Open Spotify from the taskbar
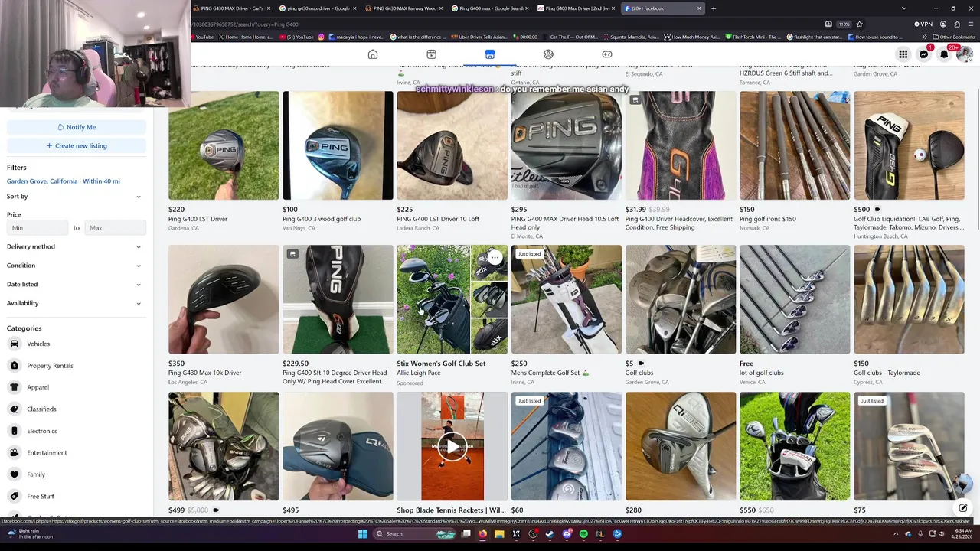Image resolution: width=980 pixels, height=551 pixels. tap(583, 533)
